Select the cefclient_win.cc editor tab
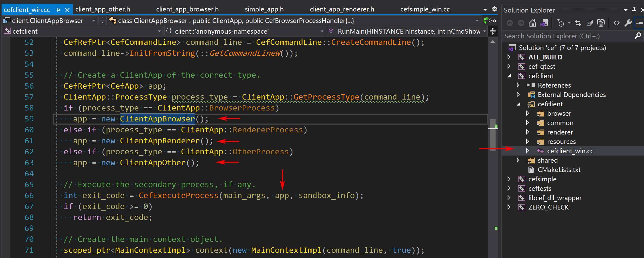Viewport: 644px width, 258px height. click(27, 10)
